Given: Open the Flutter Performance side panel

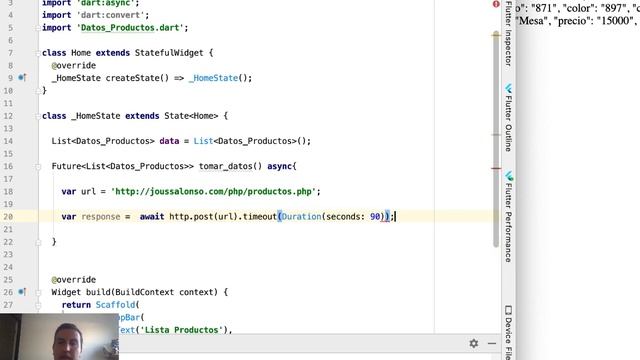Looking at the screenshot, I should point(508,217).
